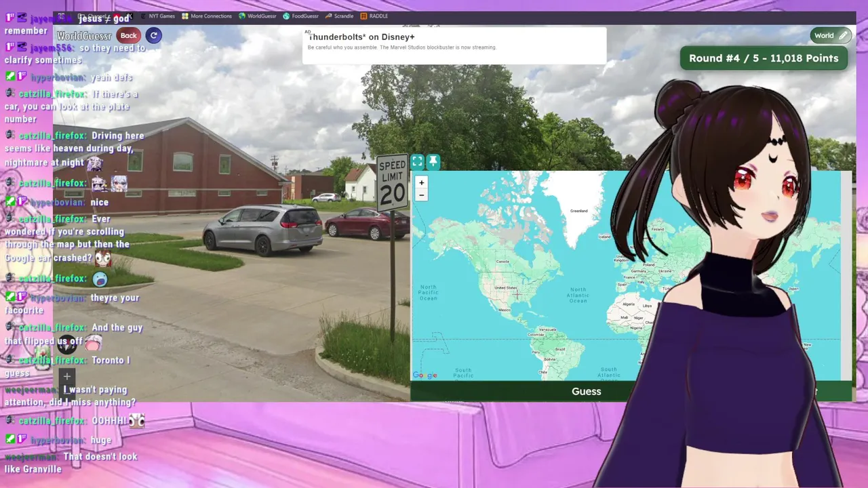
Task: Pin the map open
Action: coord(433,161)
